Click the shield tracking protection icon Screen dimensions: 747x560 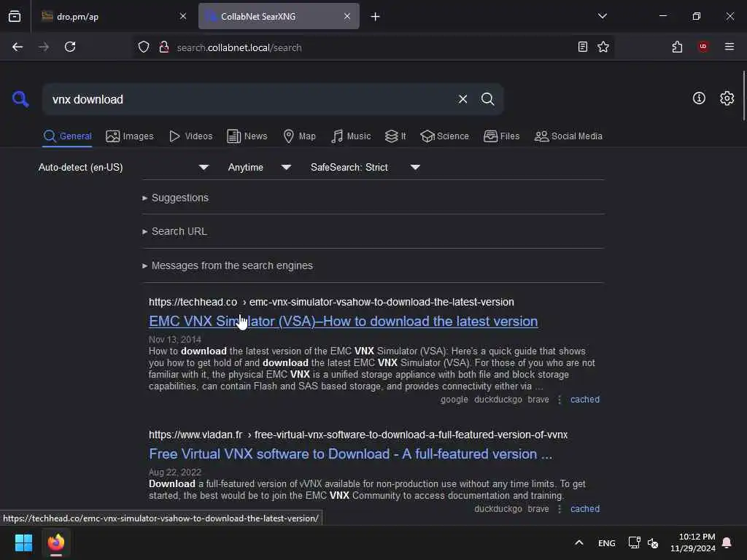144,47
